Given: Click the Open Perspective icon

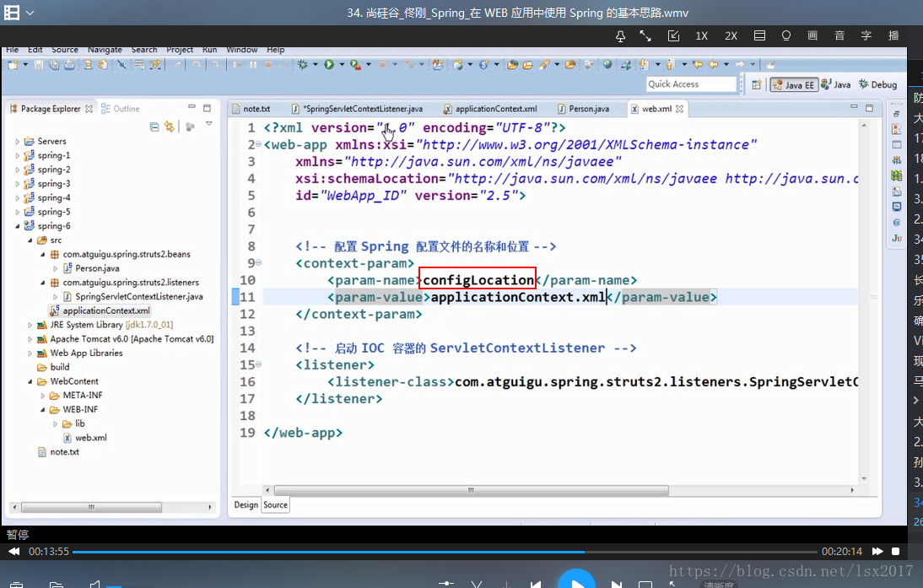Looking at the screenshot, I should (757, 84).
